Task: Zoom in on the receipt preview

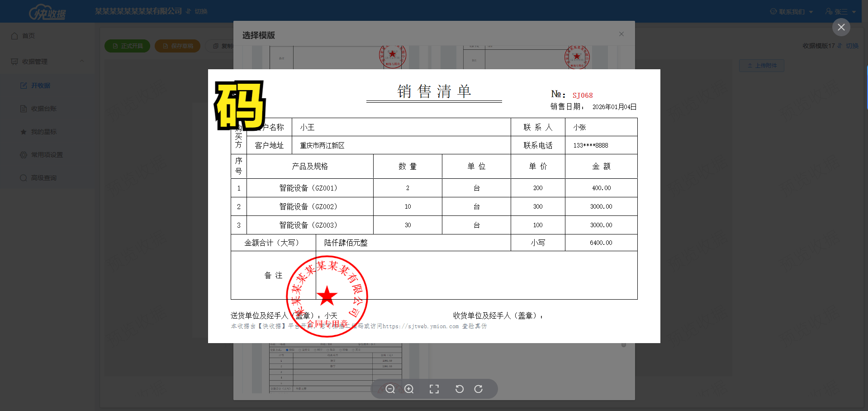Action: point(409,389)
